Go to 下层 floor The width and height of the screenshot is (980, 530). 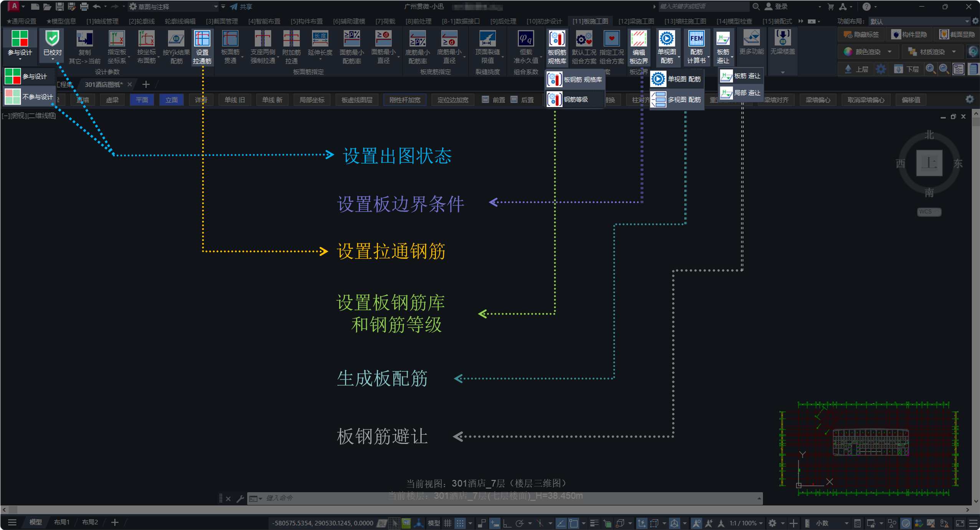click(906, 69)
